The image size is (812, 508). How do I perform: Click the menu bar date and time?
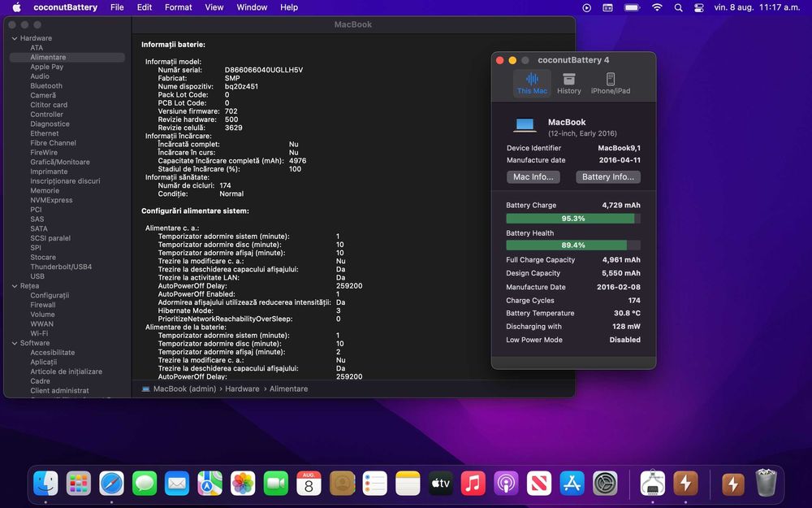pyautogui.click(x=757, y=7)
